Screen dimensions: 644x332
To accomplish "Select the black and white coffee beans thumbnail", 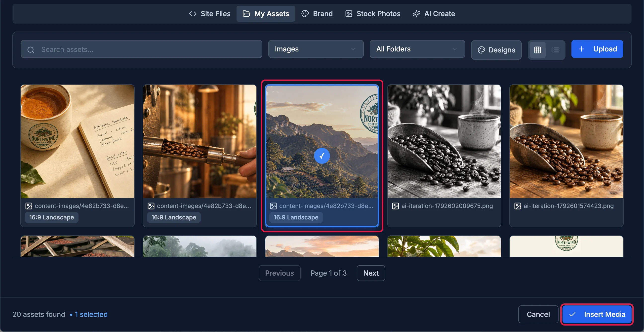I will click(444, 141).
